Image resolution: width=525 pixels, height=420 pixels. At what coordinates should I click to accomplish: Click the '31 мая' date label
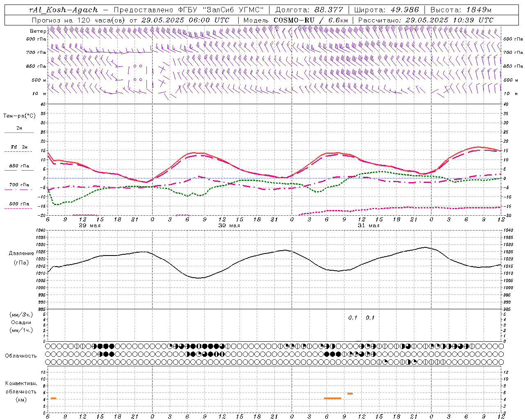[x=368, y=226]
